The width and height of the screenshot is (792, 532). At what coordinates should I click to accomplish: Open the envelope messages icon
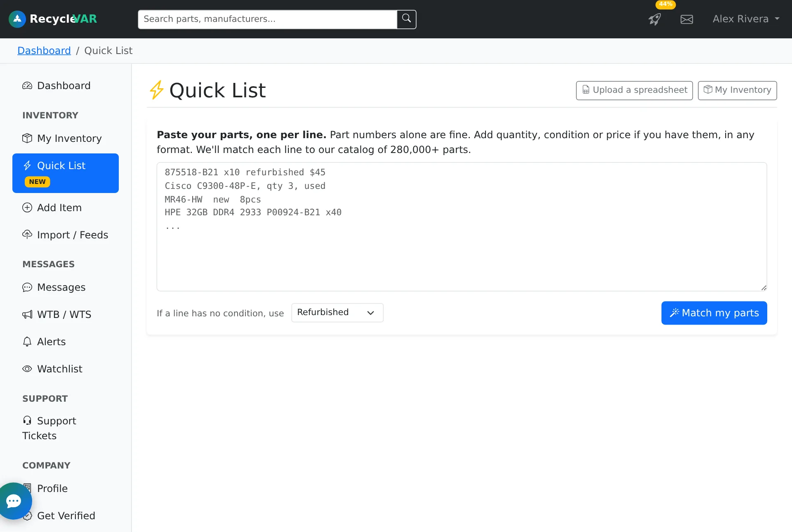click(687, 19)
